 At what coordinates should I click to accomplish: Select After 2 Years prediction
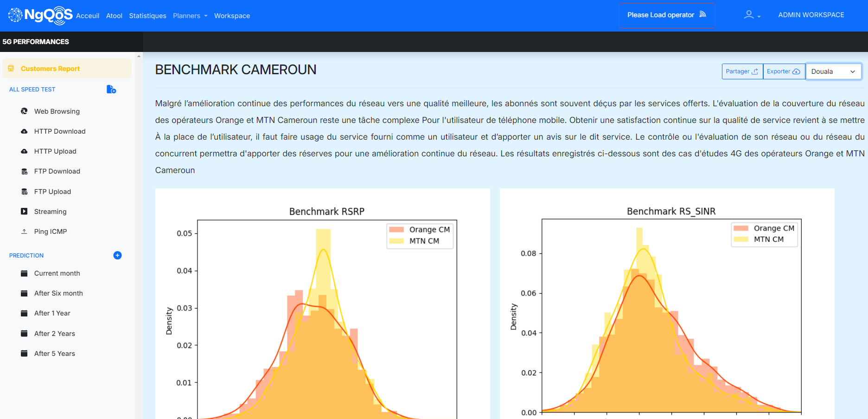pos(55,334)
